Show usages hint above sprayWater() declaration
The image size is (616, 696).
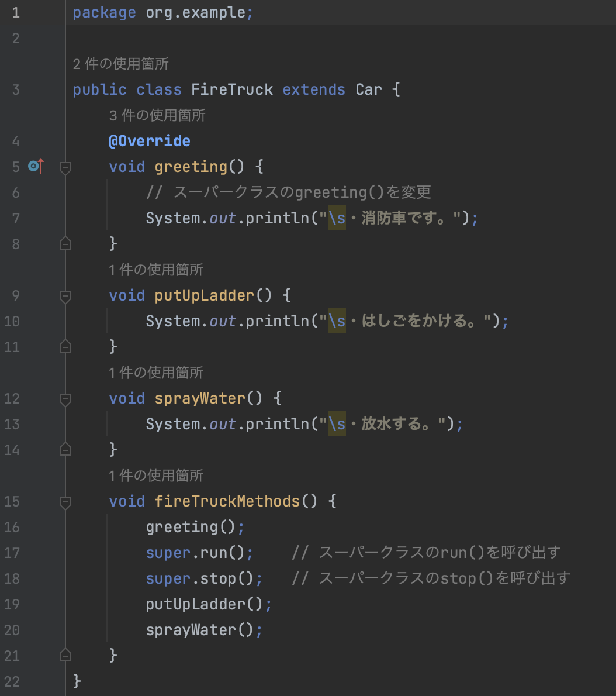(x=156, y=373)
